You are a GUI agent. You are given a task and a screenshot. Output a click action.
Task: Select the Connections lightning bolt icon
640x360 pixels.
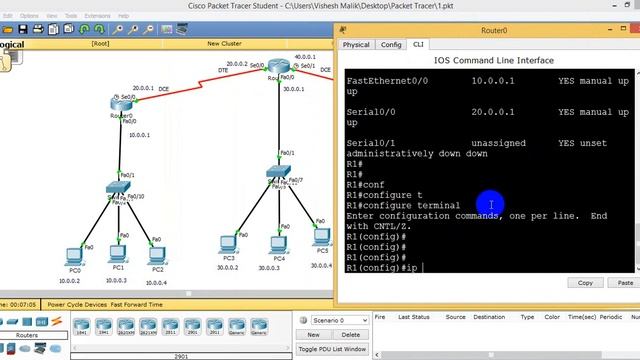click(x=57, y=321)
